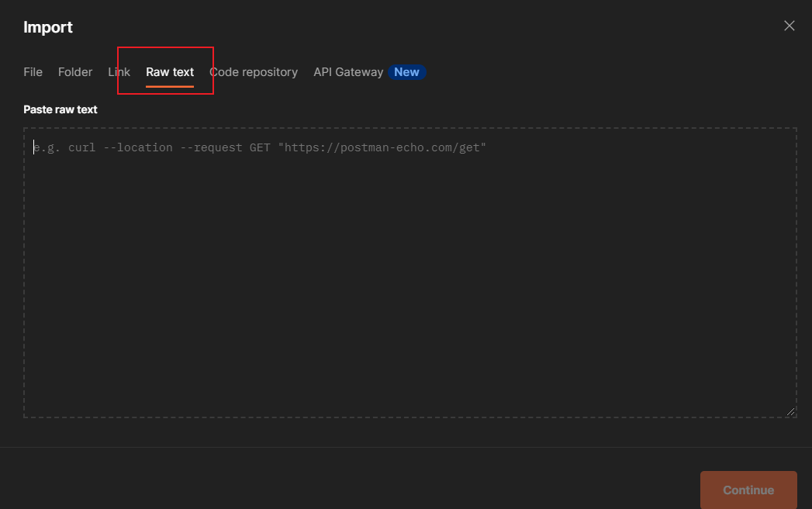Viewport: 812px width, 509px height.
Task: Open the API Gateway tab
Action: (348, 72)
